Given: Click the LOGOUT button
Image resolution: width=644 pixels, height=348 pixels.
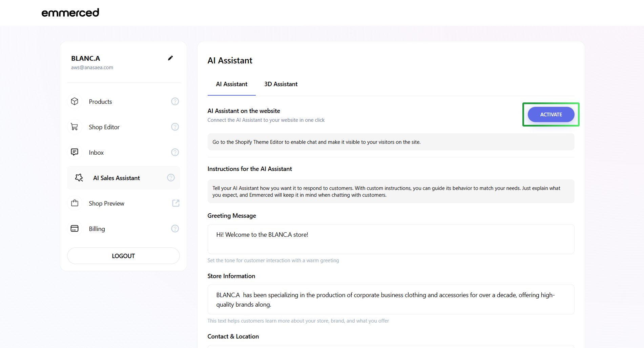Looking at the screenshot, I should point(123,256).
